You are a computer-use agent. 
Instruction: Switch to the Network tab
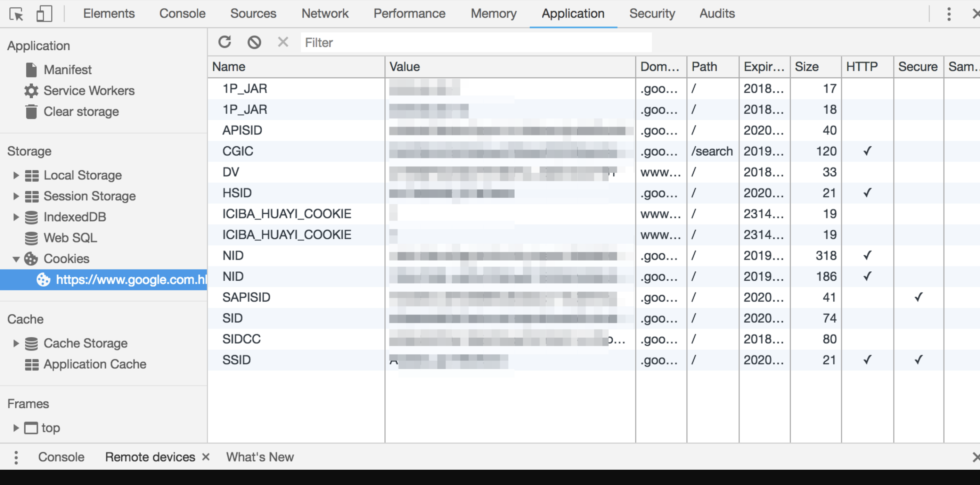pyautogui.click(x=325, y=14)
